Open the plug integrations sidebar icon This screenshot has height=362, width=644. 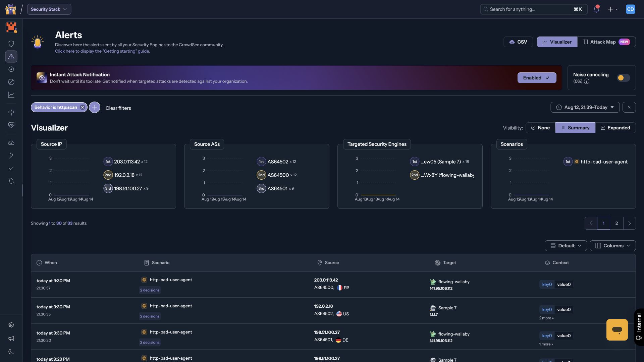coord(11,156)
